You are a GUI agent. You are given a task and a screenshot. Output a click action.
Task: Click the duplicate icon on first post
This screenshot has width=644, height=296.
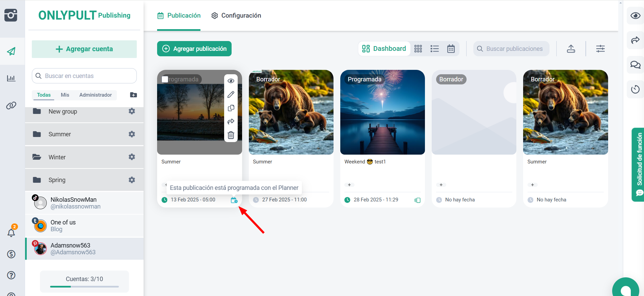[x=231, y=108]
